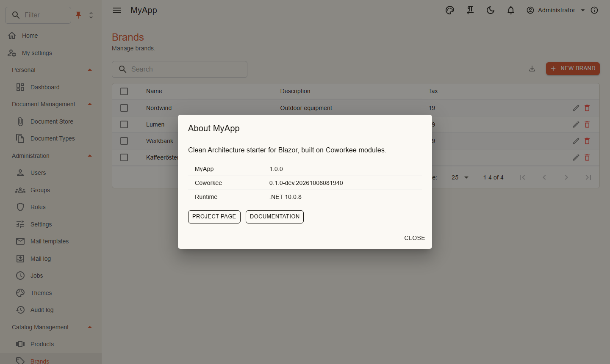
Task: Open notifications bell
Action: (511, 10)
